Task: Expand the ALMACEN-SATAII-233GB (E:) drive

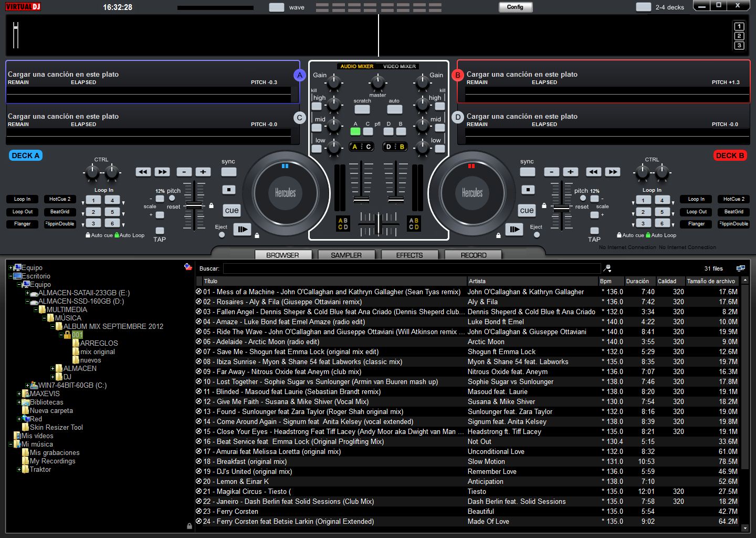Action: pos(27,293)
